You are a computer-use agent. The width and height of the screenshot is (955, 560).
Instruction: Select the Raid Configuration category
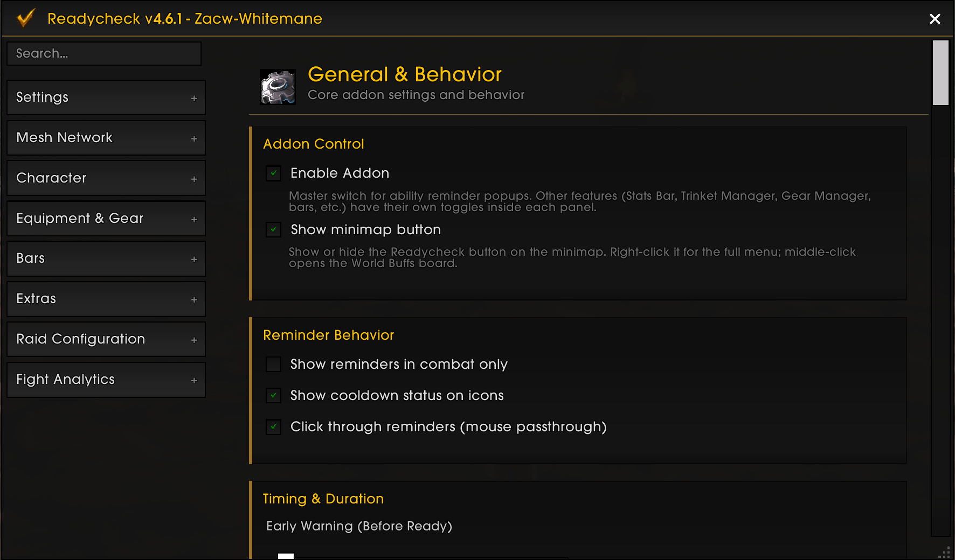pyautogui.click(x=106, y=339)
